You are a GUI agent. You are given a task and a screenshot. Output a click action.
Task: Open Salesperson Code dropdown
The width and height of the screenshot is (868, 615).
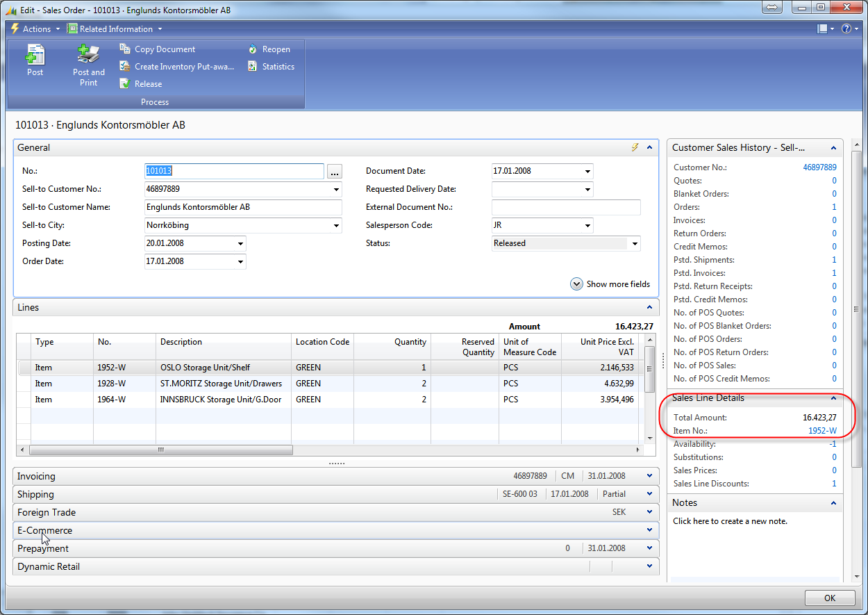[588, 225]
